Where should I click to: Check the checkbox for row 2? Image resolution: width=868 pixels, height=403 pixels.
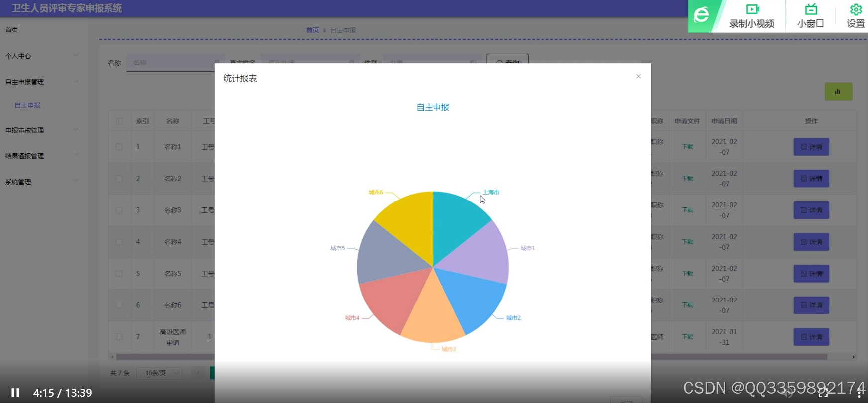[x=119, y=179]
